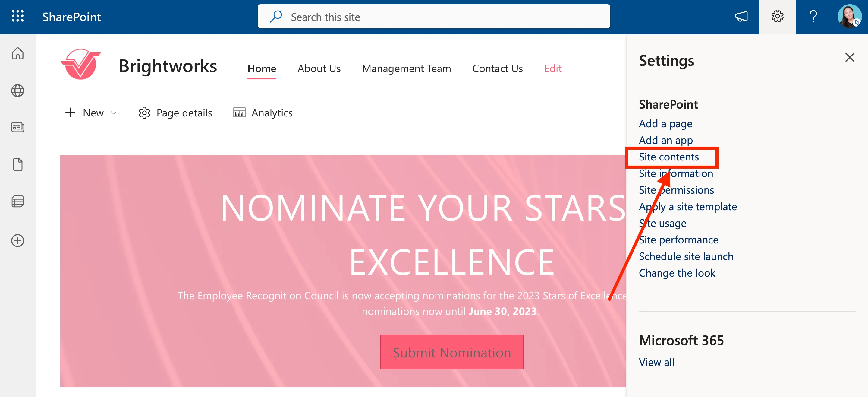This screenshot has height=397, width=868.
Task: Open the Help question mark
Action: click(x=813, y=17)
